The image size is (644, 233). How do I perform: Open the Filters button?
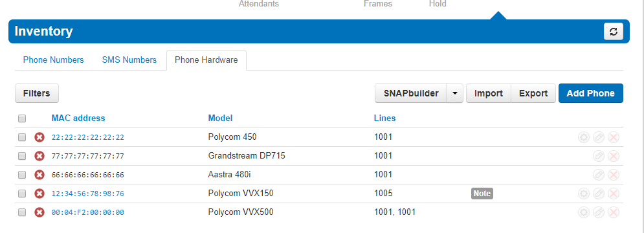tap(36, 93)
